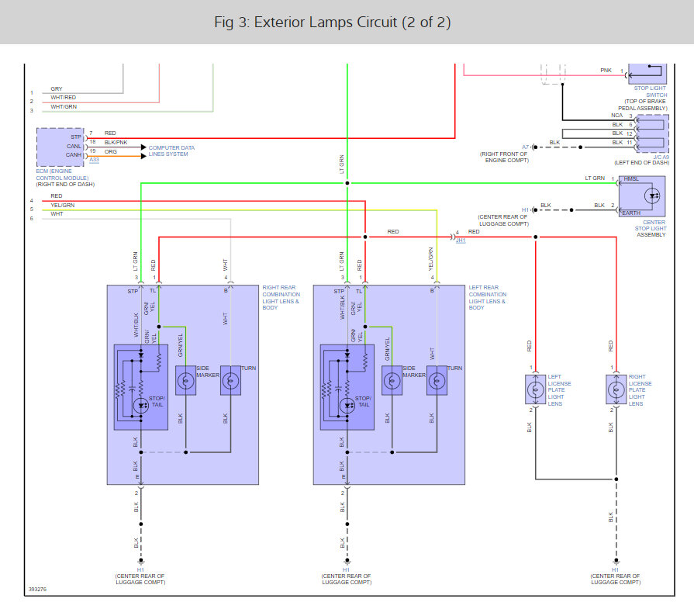694x616 pixels.
Task: Click the JH1 connector pin 4 symbol on RED wire
Action: pyautogui.click(x=453, y=237)
